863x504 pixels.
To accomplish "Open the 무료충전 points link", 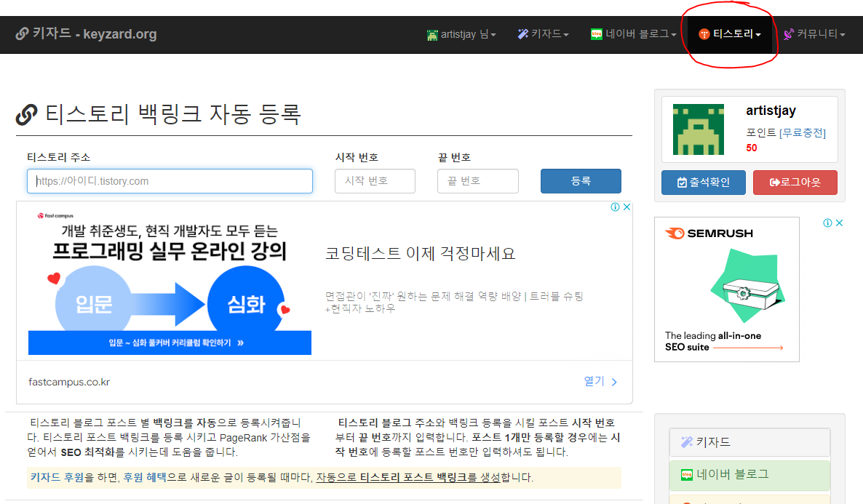I will pos(803,132).
